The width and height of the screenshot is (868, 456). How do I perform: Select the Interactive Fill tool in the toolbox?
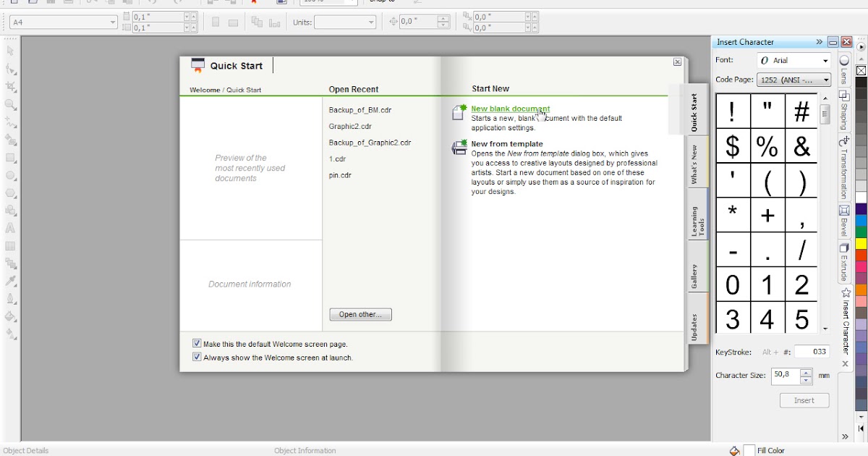tap(11, 334)
